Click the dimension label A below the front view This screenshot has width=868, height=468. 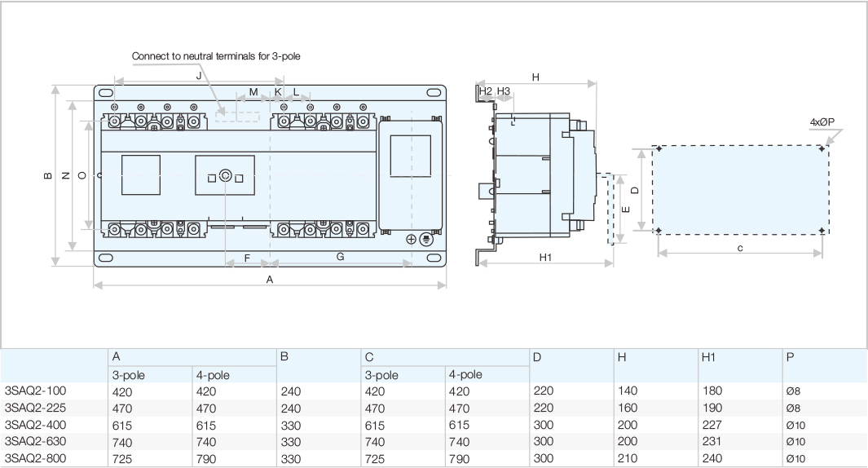270,279
